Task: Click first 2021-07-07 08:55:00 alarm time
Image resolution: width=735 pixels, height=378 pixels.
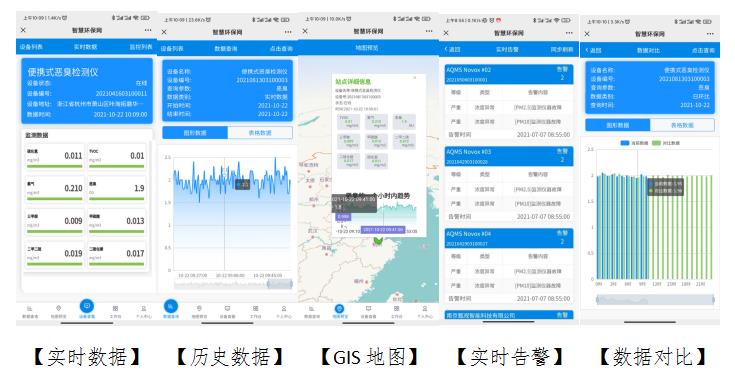Action: pyautogui.click(x=543, y=135)
